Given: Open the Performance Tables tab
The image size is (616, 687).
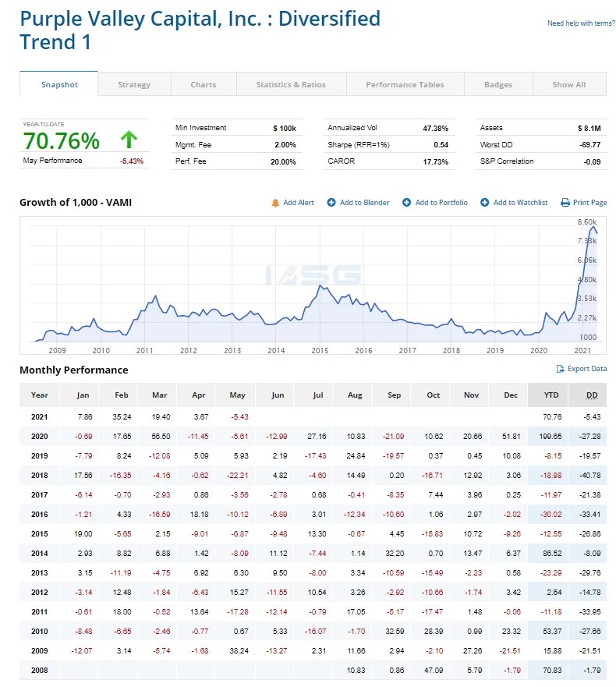Looking at the screenshot, I should 405,84.
